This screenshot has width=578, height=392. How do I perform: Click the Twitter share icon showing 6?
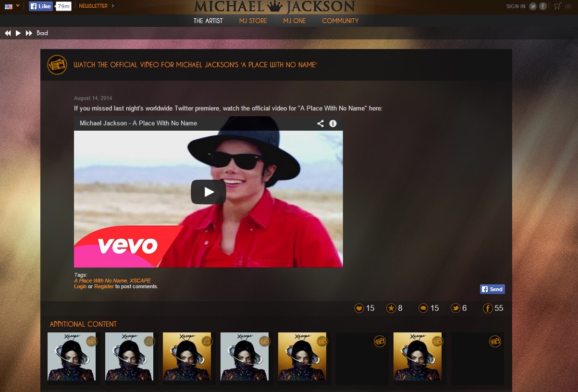tap(455, 308)
